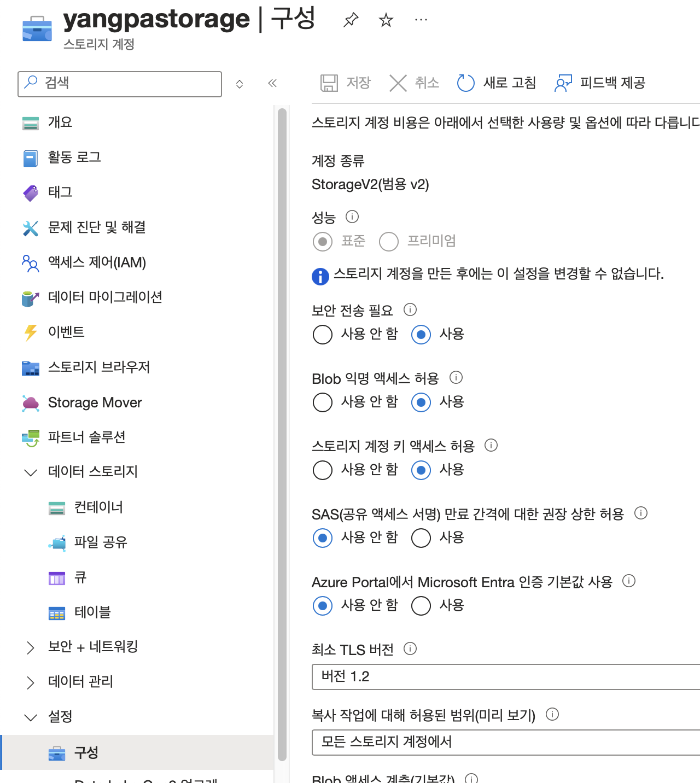Viewport: 700px width, 783px height.
Task: Set Microsoft Entra 인증 기본값 to 사용 안 함
Action: coord(323,606)
